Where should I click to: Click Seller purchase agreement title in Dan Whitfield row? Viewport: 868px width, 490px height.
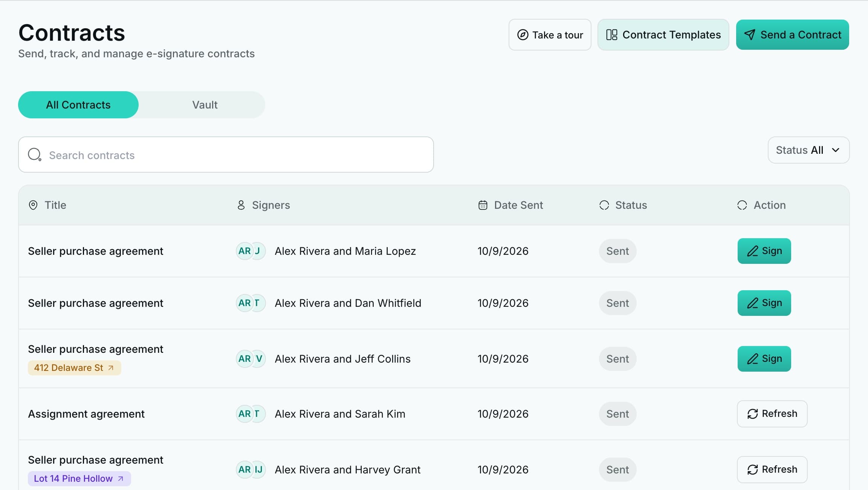pos(96,303)
